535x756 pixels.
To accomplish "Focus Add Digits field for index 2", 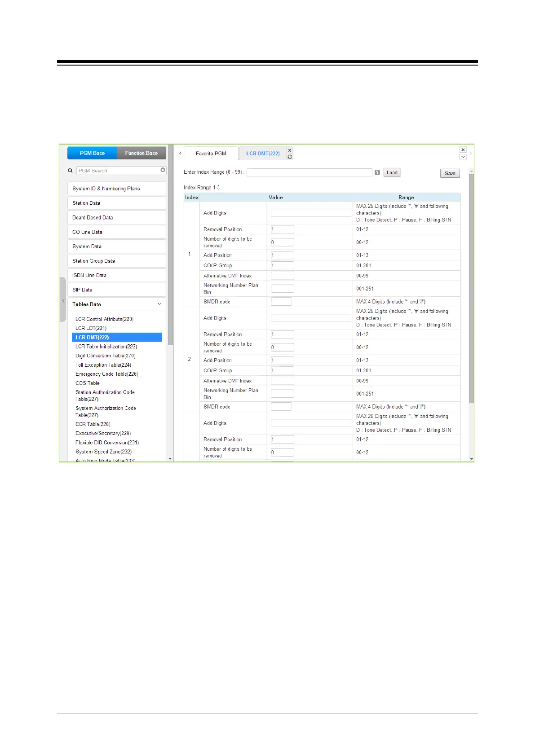I will click(311, 318).
